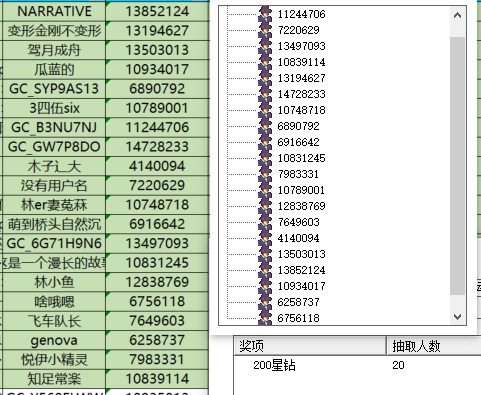Select spreadsheet cell 10839114
The height and width of the screenshot is (395, 481).
tap(157, 379)
